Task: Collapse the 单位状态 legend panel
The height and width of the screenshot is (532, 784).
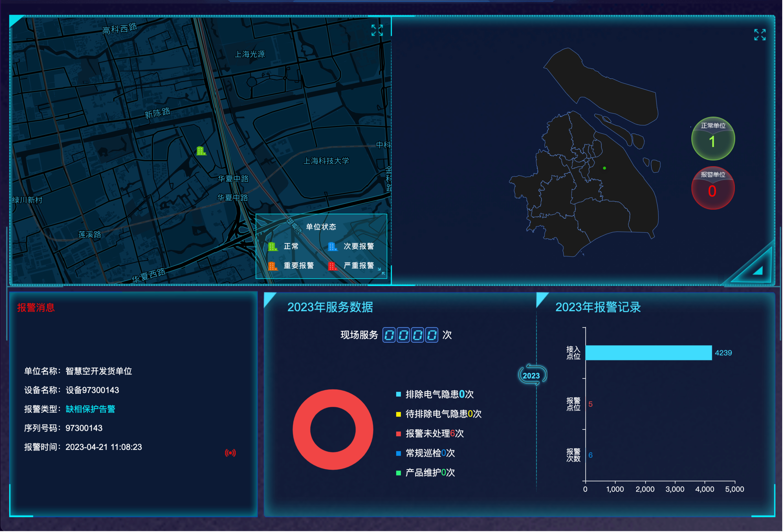Action: point(381,271)
